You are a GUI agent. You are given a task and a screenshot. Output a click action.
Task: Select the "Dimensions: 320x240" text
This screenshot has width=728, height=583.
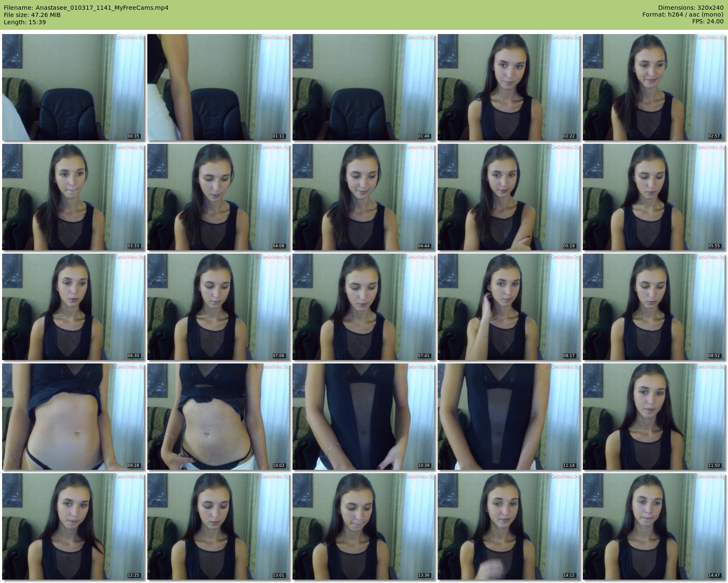tap(691, 8)
